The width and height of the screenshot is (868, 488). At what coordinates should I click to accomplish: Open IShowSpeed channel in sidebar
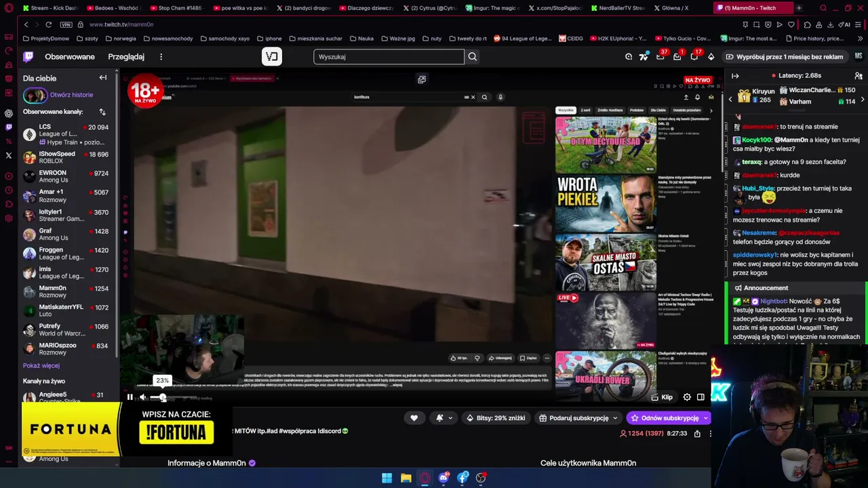pyautogui.click(x=66, y=157)
